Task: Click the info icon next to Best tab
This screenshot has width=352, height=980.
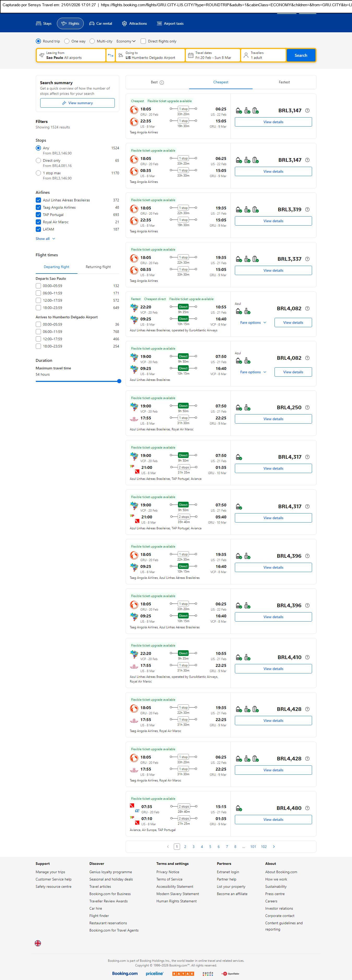Action: 162,83
